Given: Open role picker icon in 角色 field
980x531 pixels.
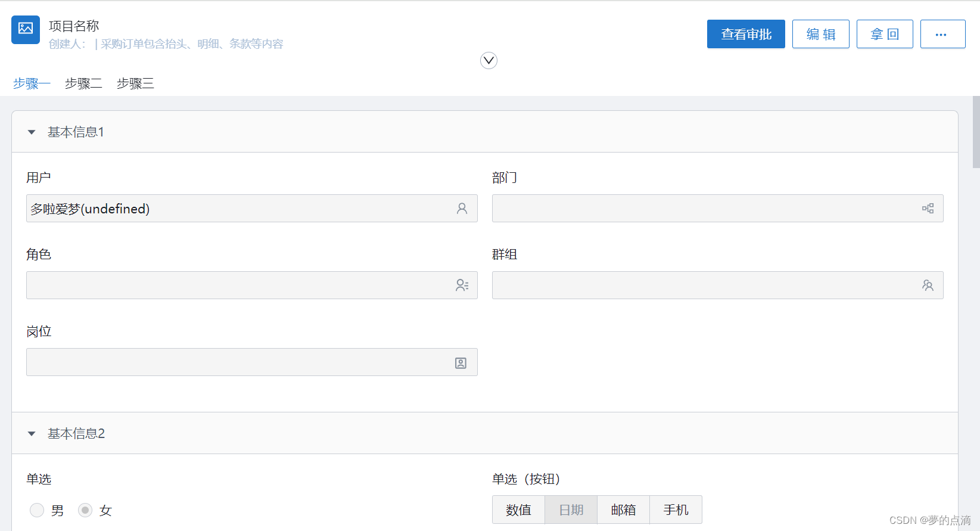Looking at the screenshot, I should [x=462, y=285].
